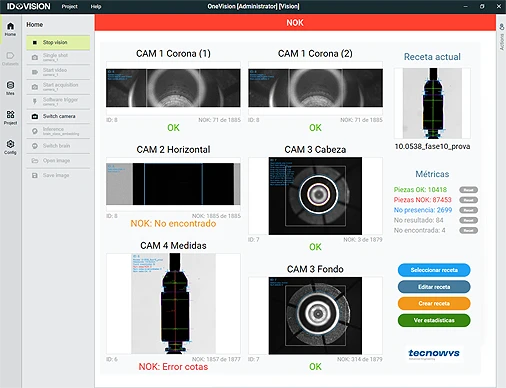Click NOK: 1885 de 1885 counter text

216,216
